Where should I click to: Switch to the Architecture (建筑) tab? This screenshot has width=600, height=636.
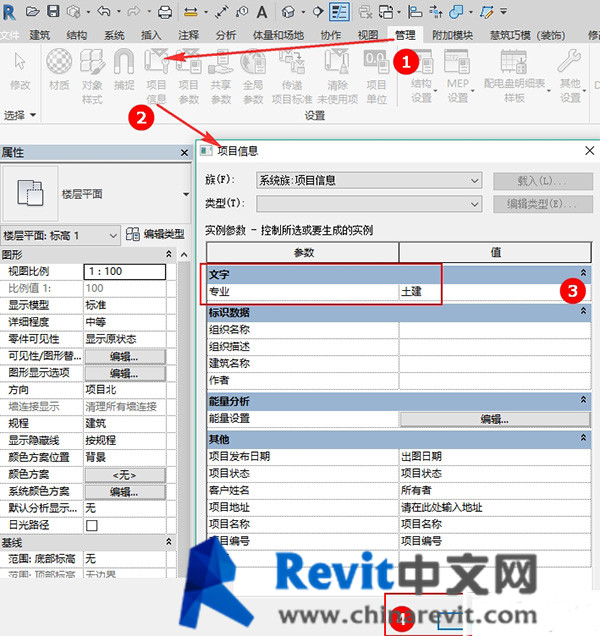click(x=39, y=35)
